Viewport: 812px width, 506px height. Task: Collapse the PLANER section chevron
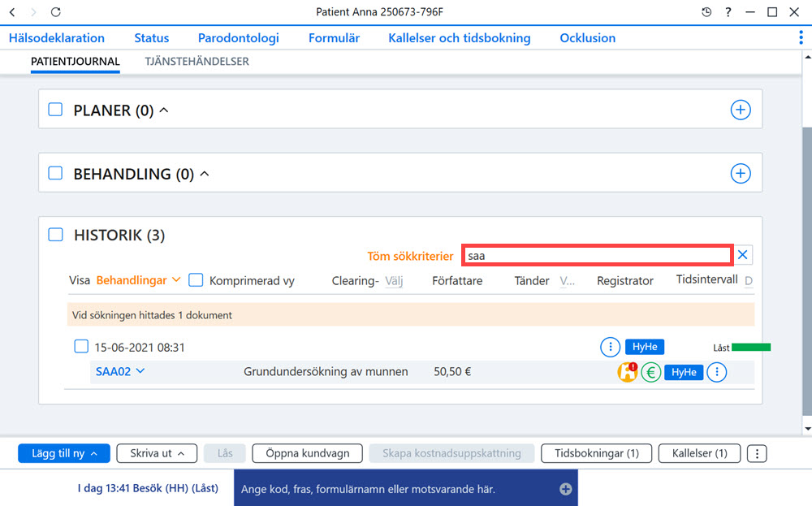click(x=164, y=110)
